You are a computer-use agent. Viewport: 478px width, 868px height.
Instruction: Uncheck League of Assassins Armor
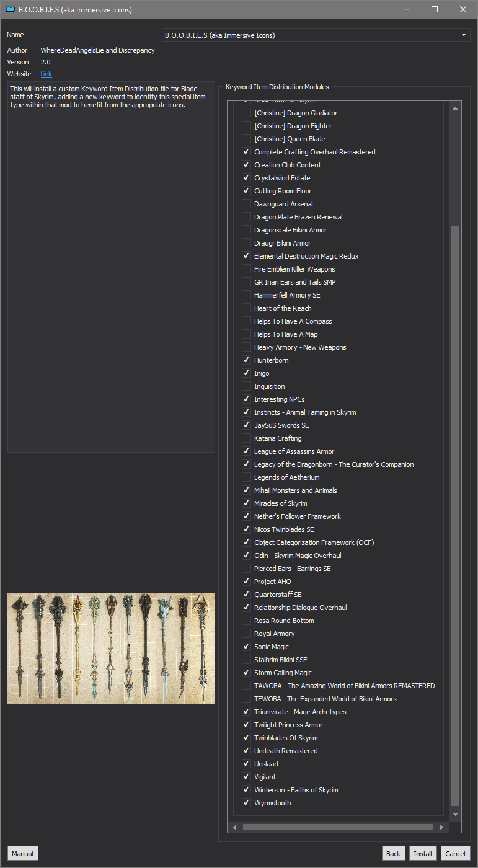pos(246,451)
